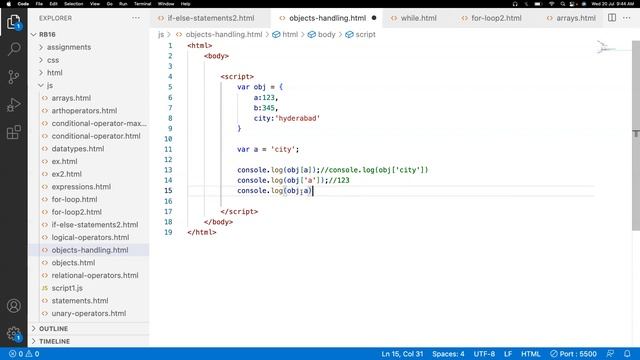The height and width of the screenshot is (360, 640).
Task: Open for-loop.html file in explorer
Action: pos(89,199)
